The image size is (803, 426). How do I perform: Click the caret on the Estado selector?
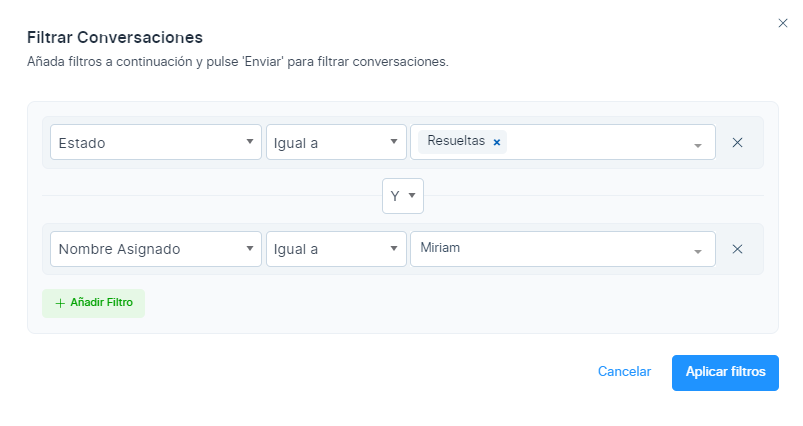[x=249, y=142]
